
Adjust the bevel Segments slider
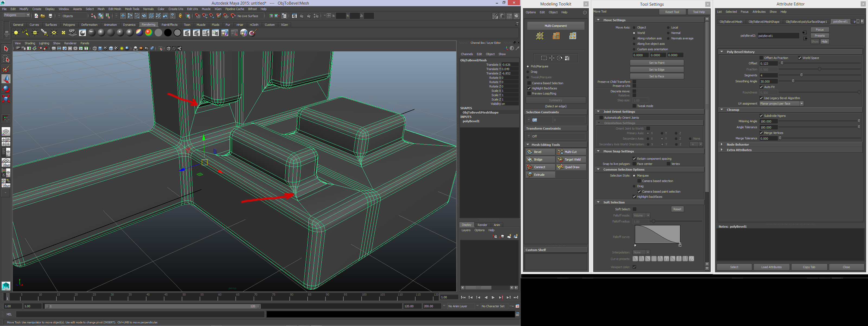click(801, 75)
